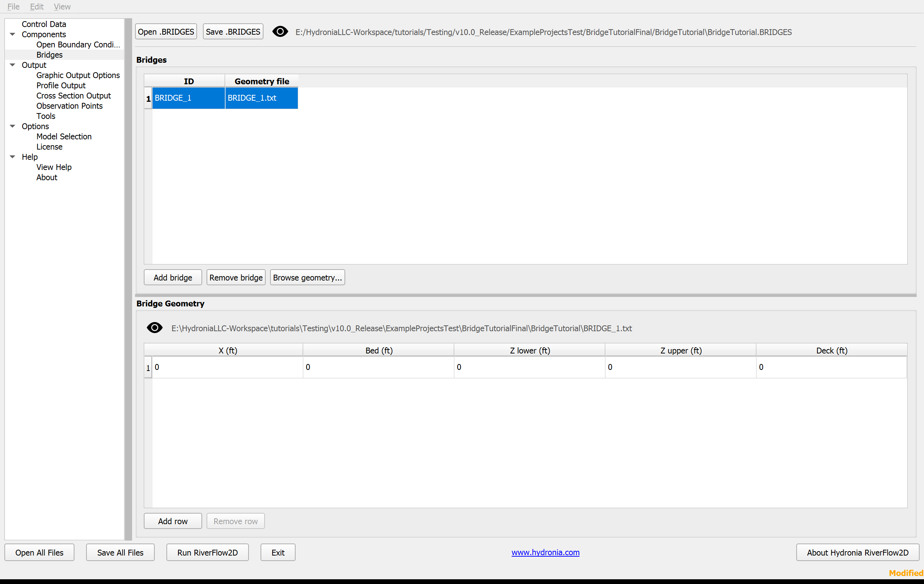Click the Deck (ft) column header

(832, 351)
